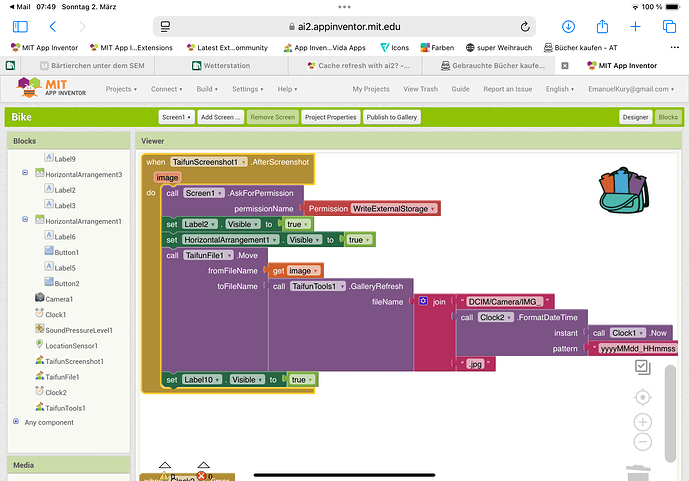Open the Guide link

(x=461, y=89)
